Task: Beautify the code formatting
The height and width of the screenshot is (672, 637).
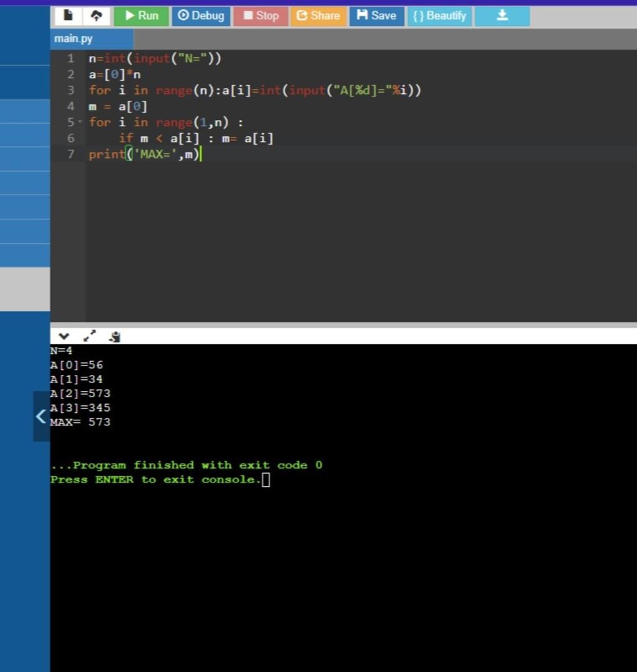Action: 439,16
